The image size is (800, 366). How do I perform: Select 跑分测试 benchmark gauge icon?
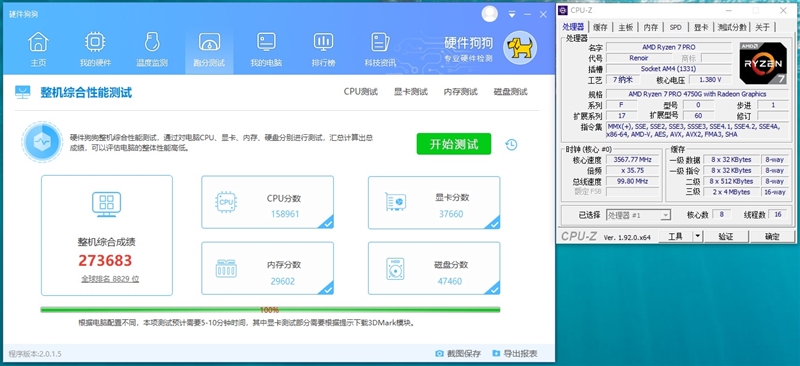pyautogui.click(x=209, y=42)
